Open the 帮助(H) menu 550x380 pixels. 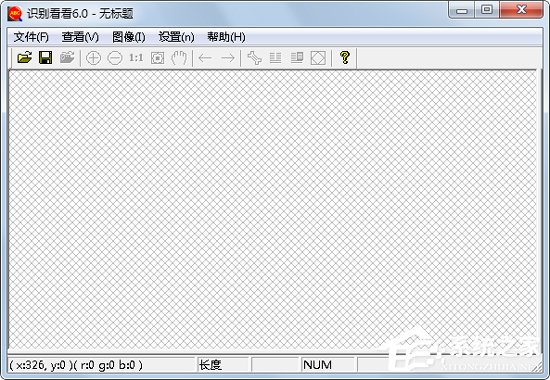click(x=226, y=37)
